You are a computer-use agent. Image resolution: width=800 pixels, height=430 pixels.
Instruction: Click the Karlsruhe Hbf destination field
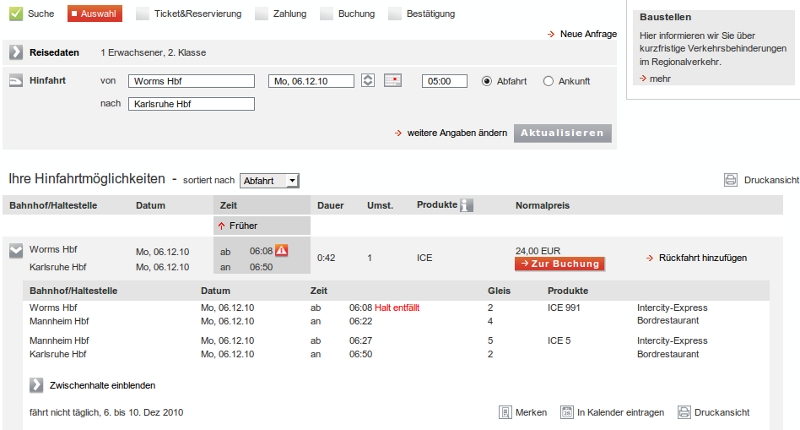click(x=191, y=103)
